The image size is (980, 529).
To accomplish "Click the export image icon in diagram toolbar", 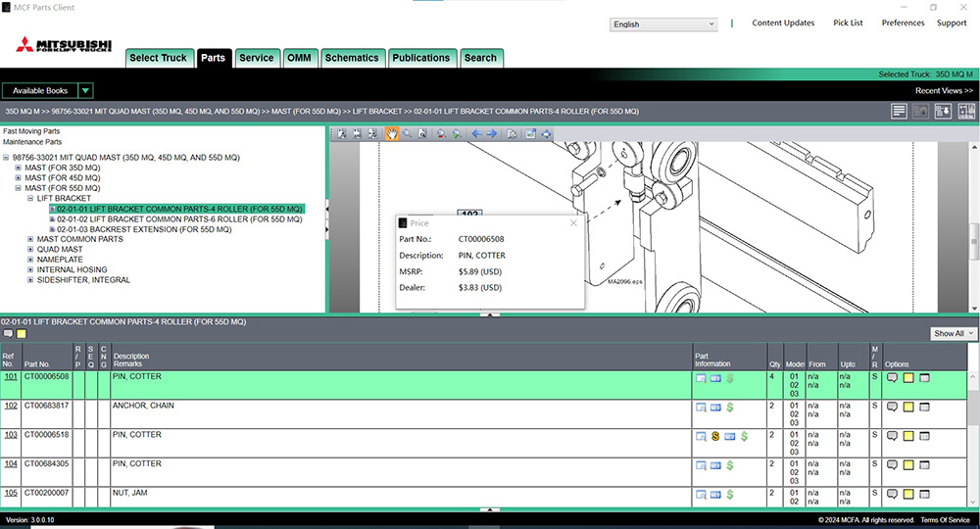I will coord(530,133).
